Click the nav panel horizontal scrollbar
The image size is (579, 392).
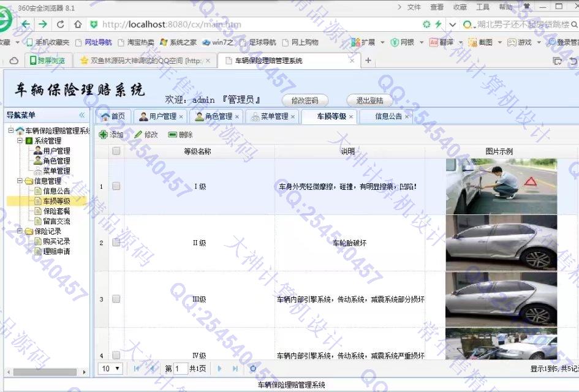pyautogui.click(x=45, y=372)
